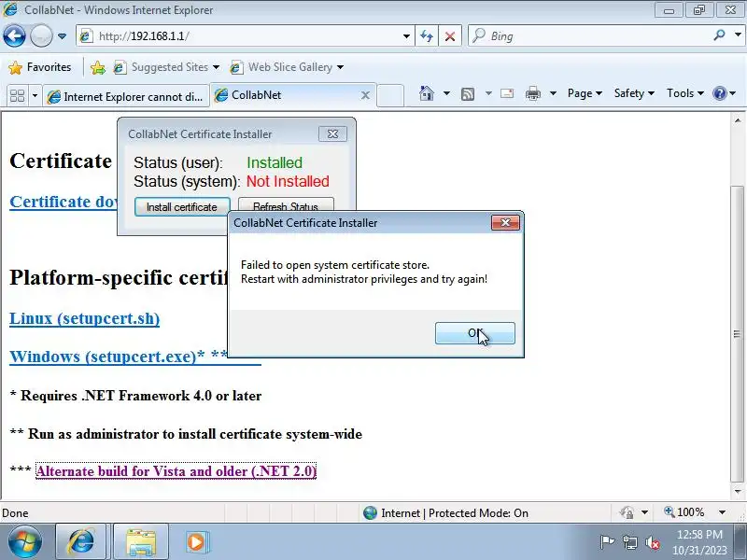The width and height of the screenshot is (747, 560).
Task: Expand the tab list dropdown arrow
Action: point(35,96)
